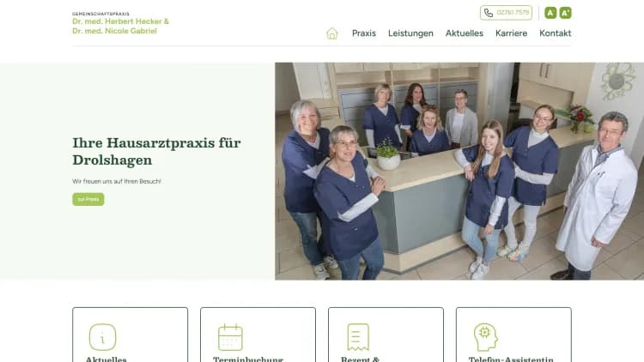Image resolution: width=644 pixels, height=362 pixels.
Task: Open the Praxis menu
Action: coord(364,33)
